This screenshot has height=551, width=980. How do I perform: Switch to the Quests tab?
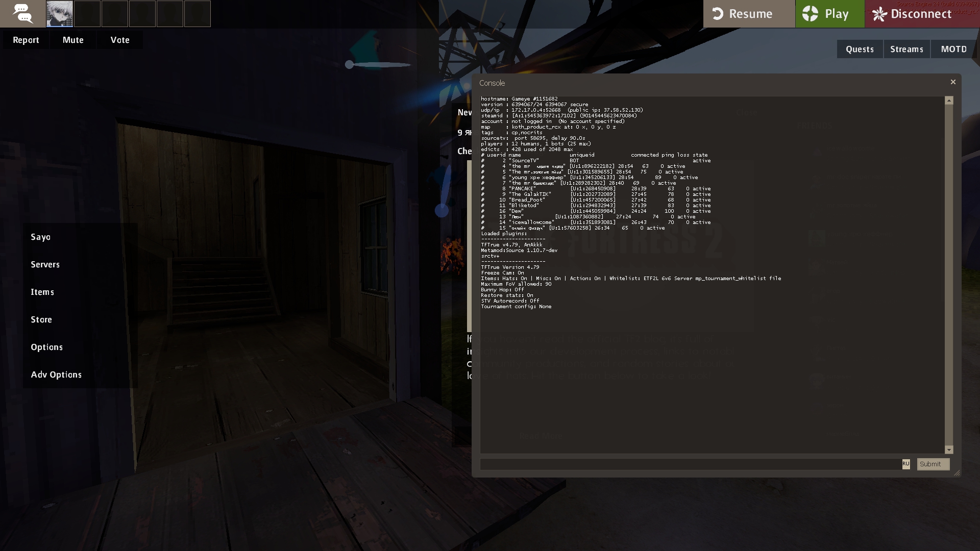(x=860, y=49)
